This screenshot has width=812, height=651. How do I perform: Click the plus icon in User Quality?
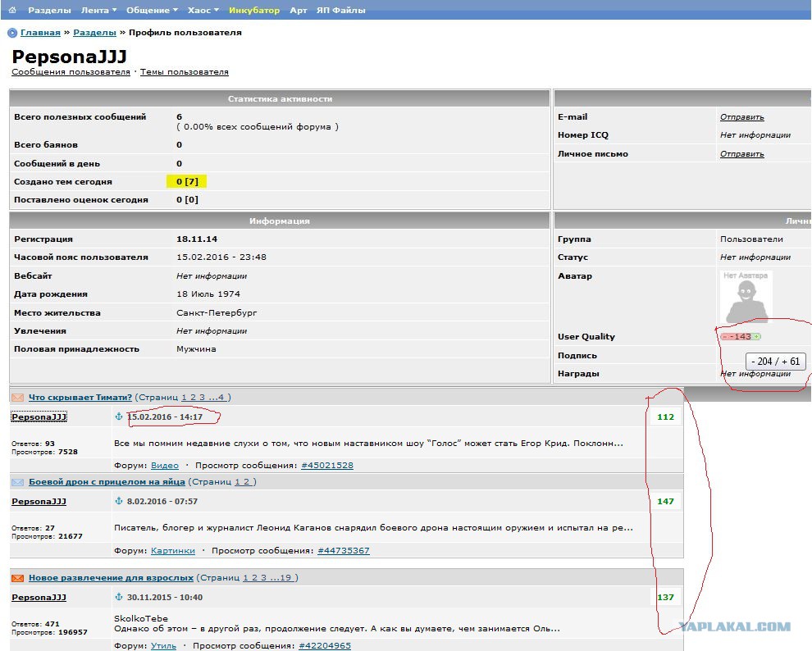(x=756, y=337)
